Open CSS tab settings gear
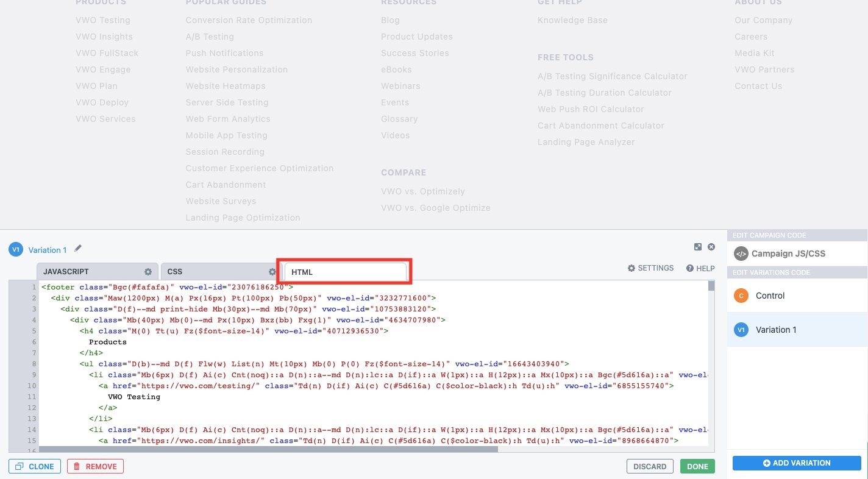Screen dimensions: 868x479 coord(272,272)
